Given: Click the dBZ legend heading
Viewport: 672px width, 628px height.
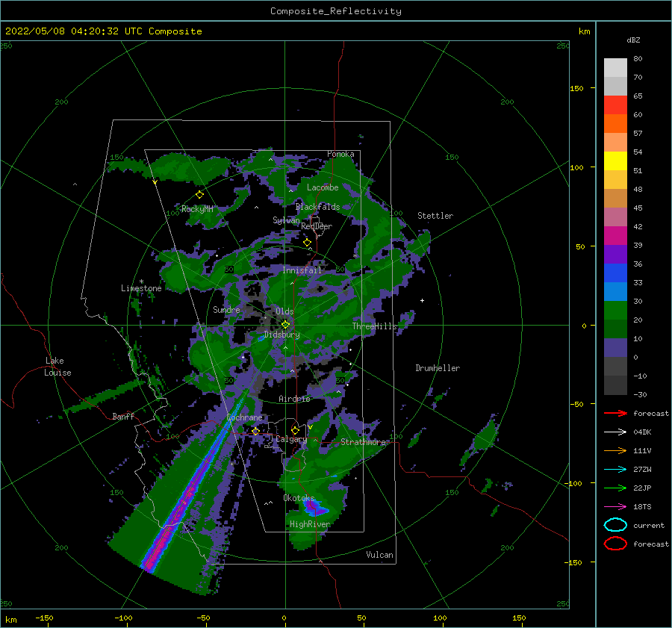Looking at the screenshot, I should pos(633,40).
